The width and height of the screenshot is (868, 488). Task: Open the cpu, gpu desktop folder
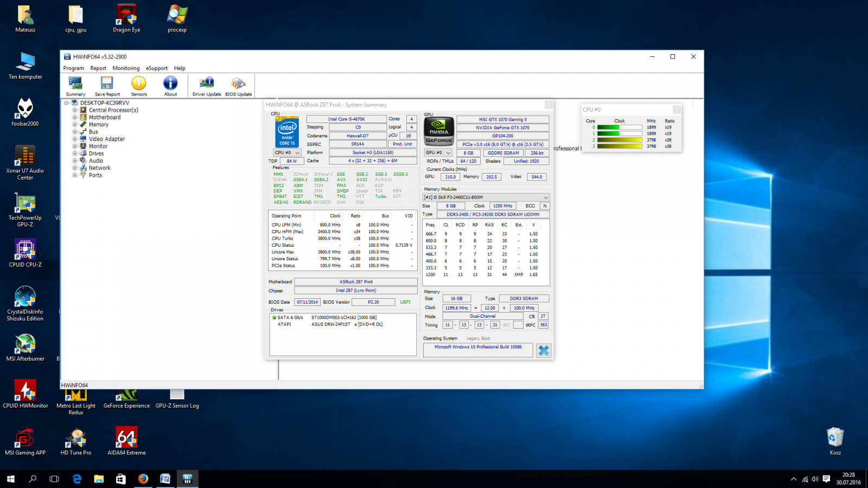(x=76, y=19)
